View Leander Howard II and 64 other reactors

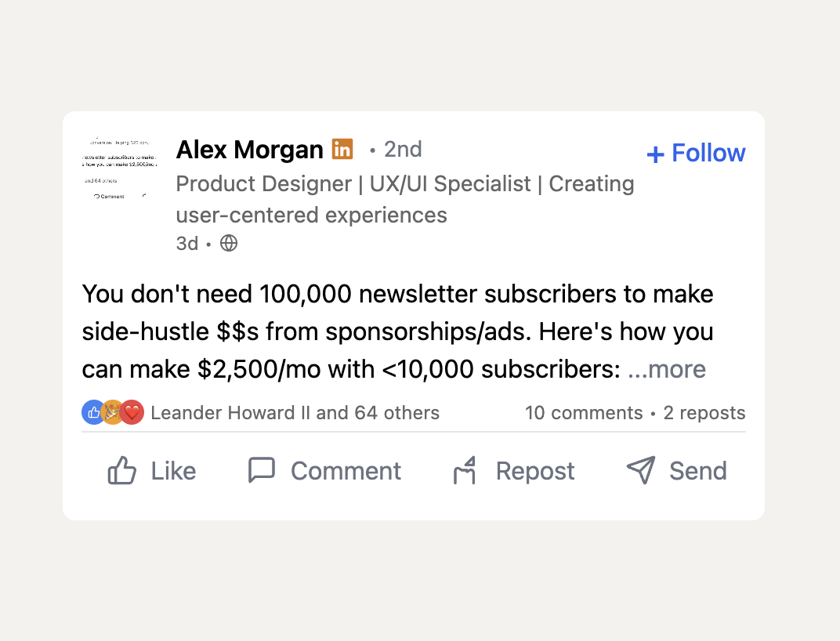coord(295,412)
